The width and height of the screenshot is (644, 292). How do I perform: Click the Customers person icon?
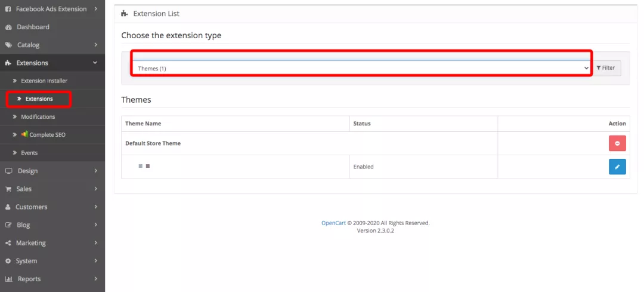click(x=8, y=207)
